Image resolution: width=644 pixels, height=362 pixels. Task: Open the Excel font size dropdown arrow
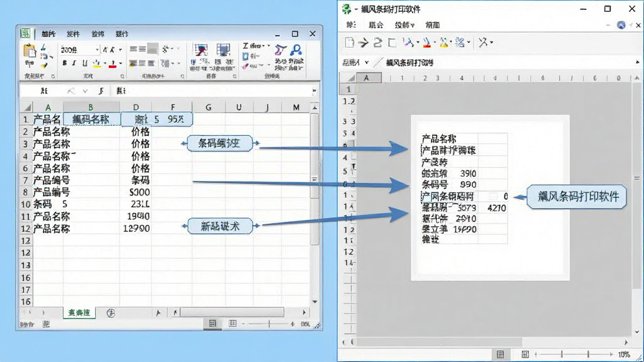click(97, 50)
